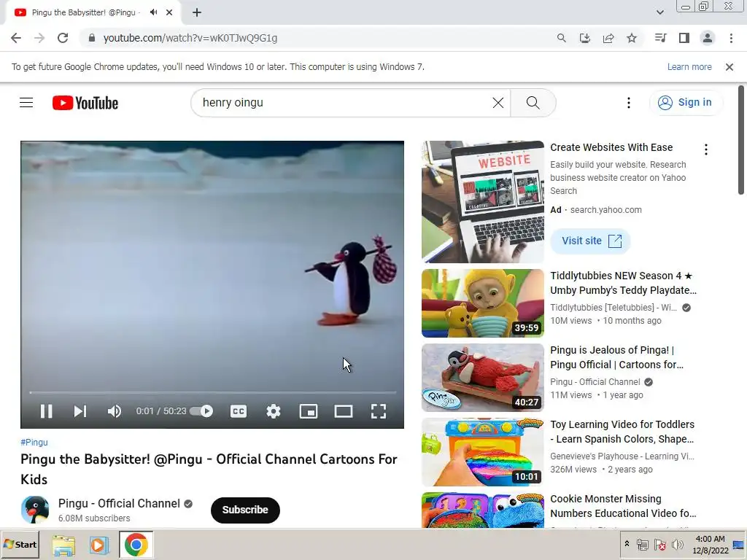Viewport: 747px width, 560px height.
Task: Open taskbar clock showing 4:00 AM
Action: (x=711, y=544)
